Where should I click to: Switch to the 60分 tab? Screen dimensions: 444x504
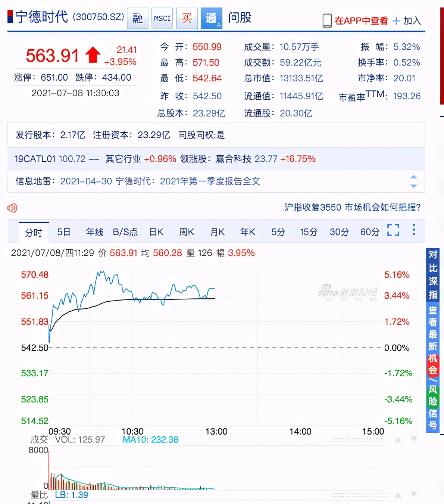pos(370,232)
